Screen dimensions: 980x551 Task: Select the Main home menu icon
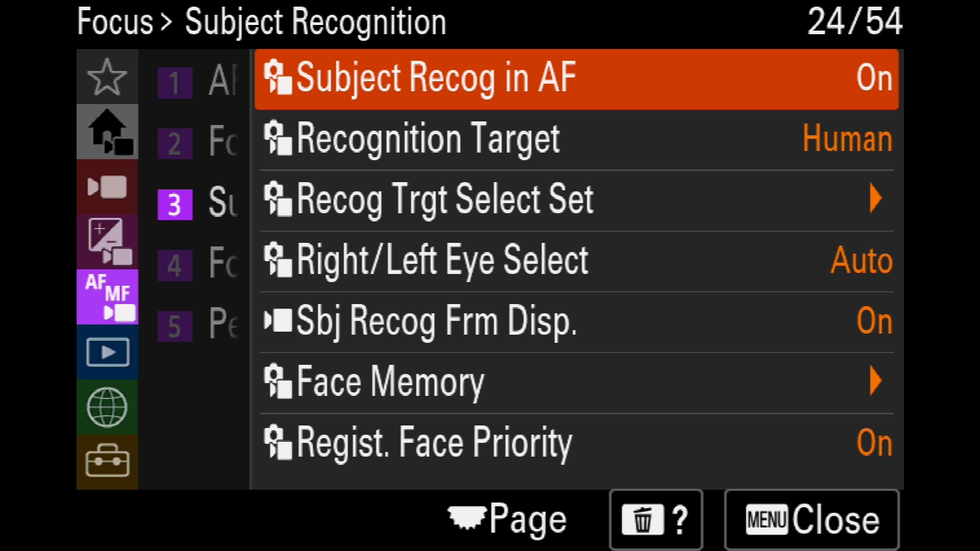(x=107, y=132)
